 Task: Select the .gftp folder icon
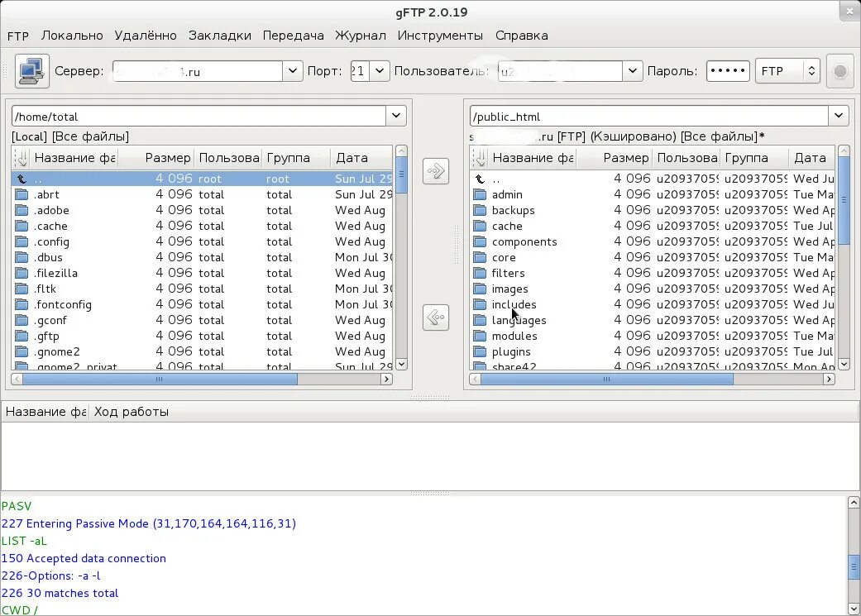tap(22, 336)
